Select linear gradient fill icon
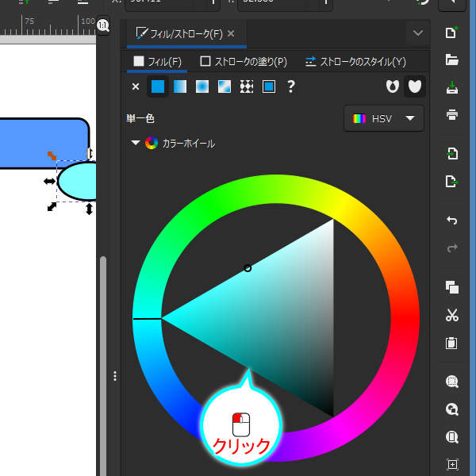 click(180, 86)
